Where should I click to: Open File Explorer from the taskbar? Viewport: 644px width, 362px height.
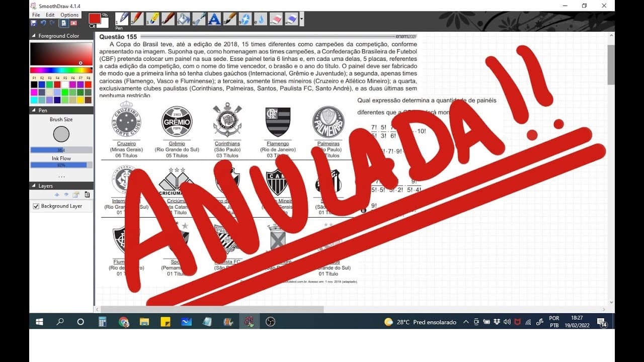tap(144, 322)
